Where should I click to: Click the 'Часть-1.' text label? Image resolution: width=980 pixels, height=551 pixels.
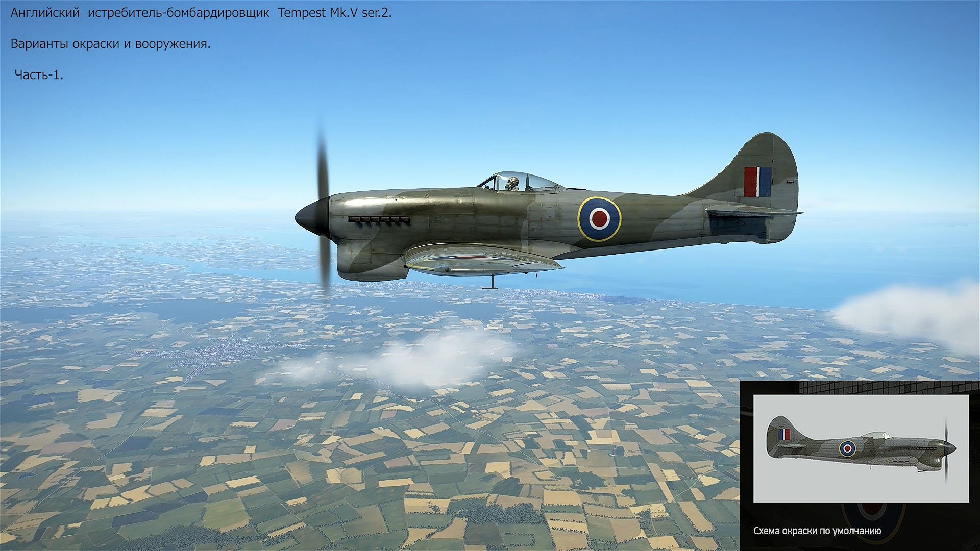click(39, 74)
